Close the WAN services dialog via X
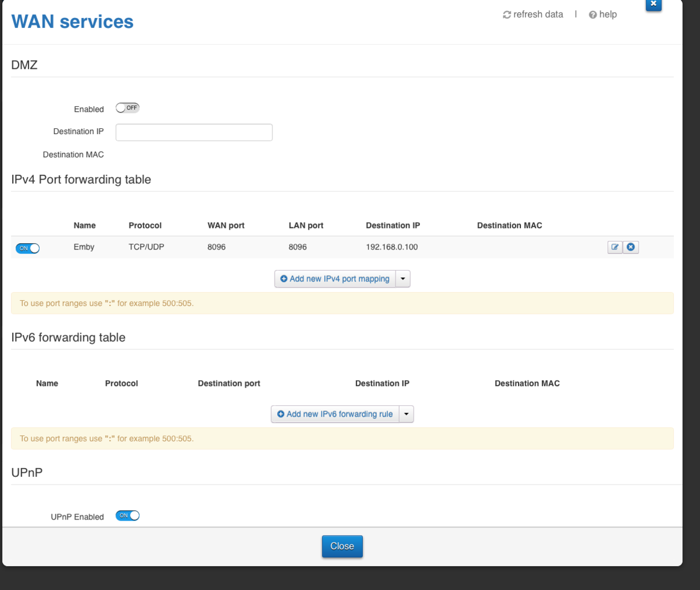The width and height of the screenshot is (700, 590). click(653, 4)
